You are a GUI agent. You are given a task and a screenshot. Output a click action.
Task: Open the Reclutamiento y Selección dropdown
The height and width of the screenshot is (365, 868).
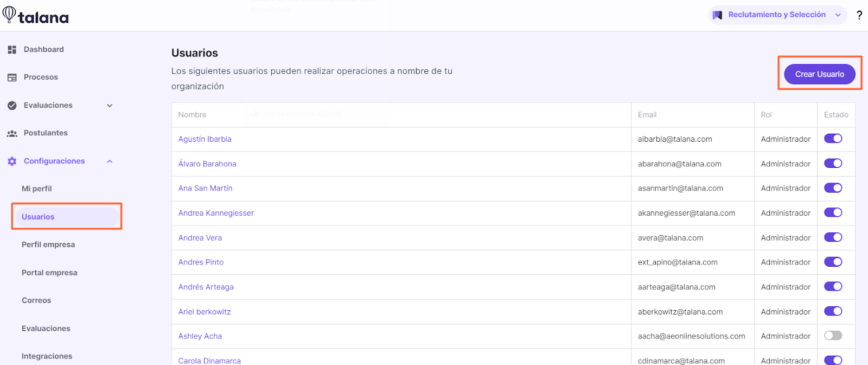coord(777,15)
